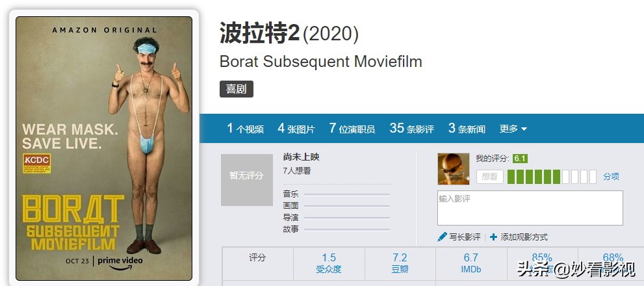Viewport: 644px width, 286px height.
Task: Switch to the 7 位演职员 tab
Action: [x=352, y=129]
